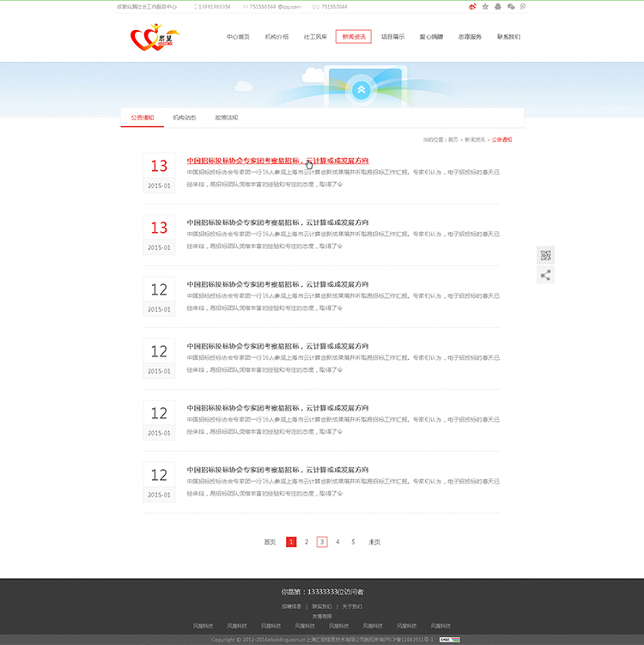Switch to the 机构动态 tab
644x645 pixels.
tap(184, 118)
